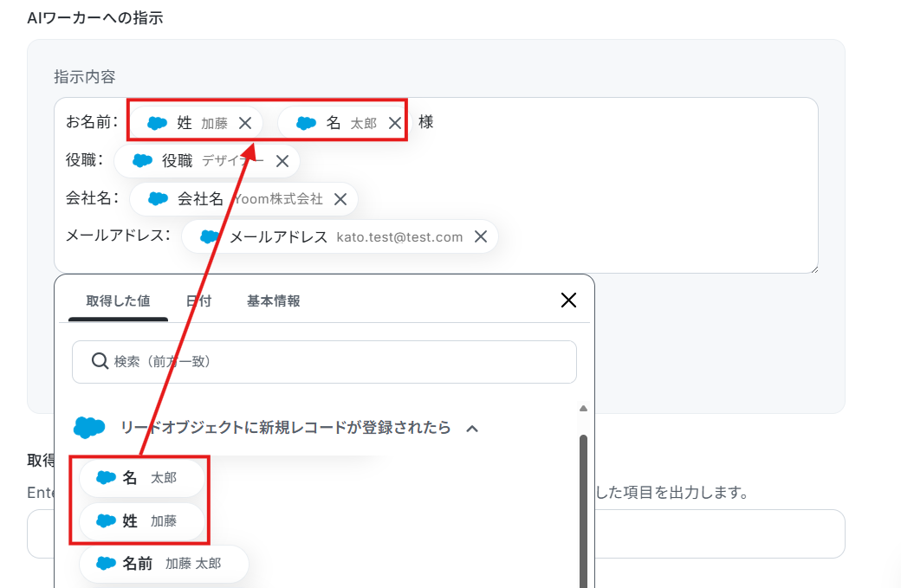The width and height of the screenshot is (901, 588).
Task: Click the 役職 chip in instructions
Action: (x=207, y=161)
